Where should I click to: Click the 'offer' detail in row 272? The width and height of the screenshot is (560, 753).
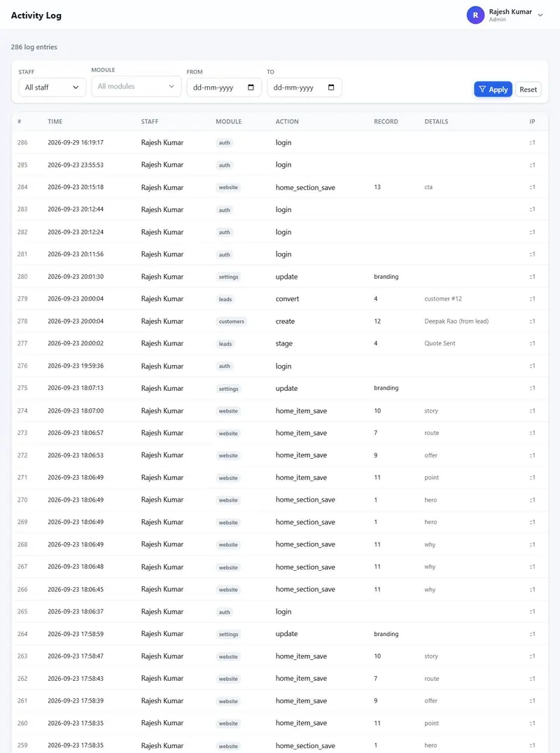click(x=431, y=455)
